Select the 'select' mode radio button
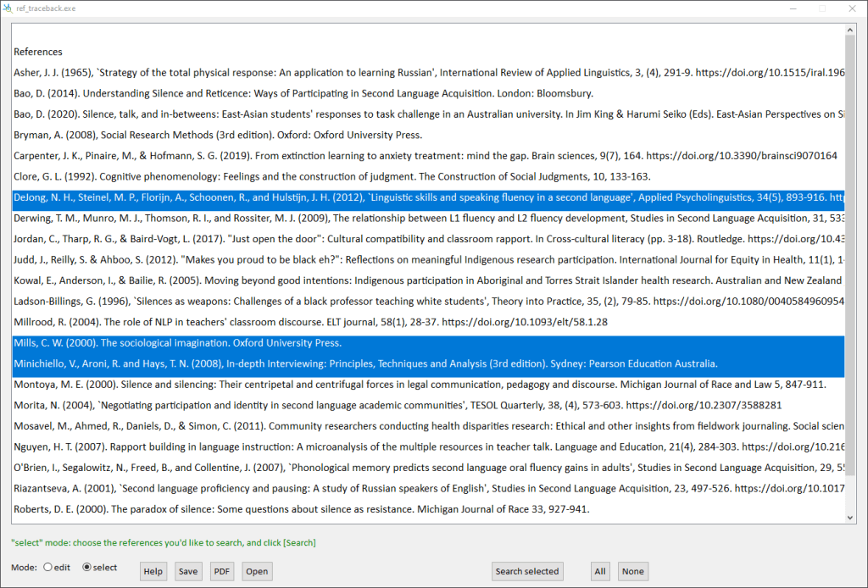 (x=86, y=568)
